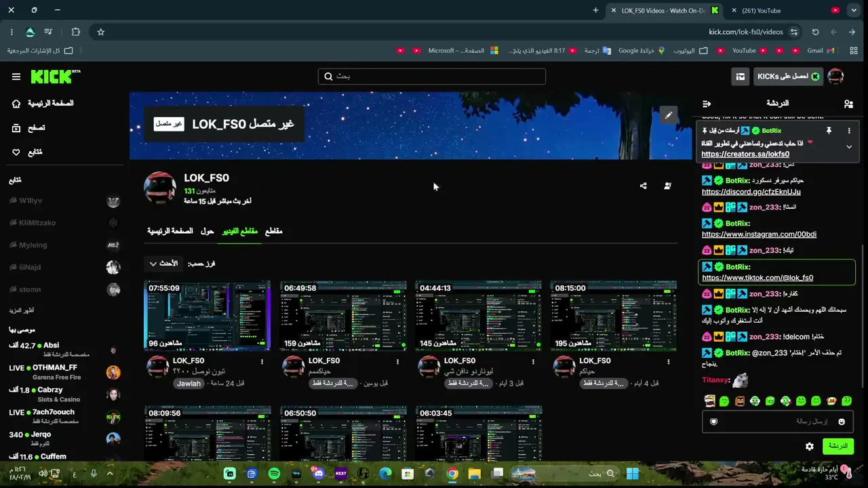Screen dimensions: 868x488
Task: Open the الأحدث sort dropdown
Action: pos(163,264)
